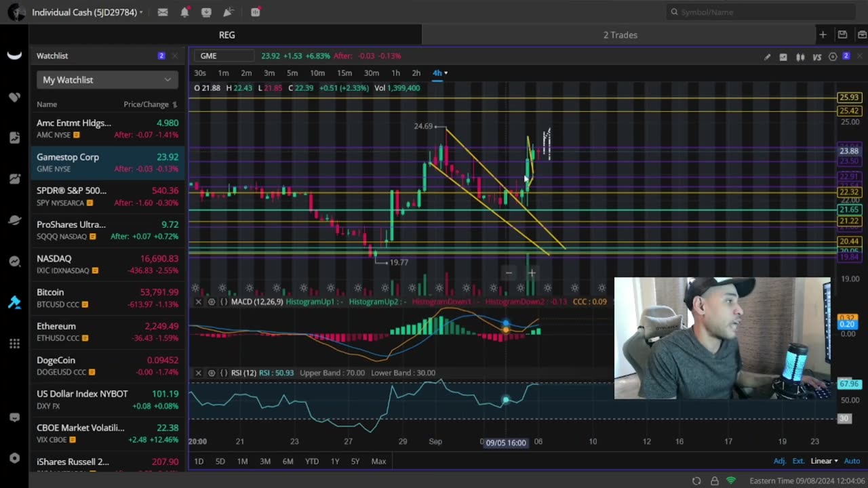Zoom out the chart with minus button
This screenshot has height=488, width=868.
click(509, 273)
